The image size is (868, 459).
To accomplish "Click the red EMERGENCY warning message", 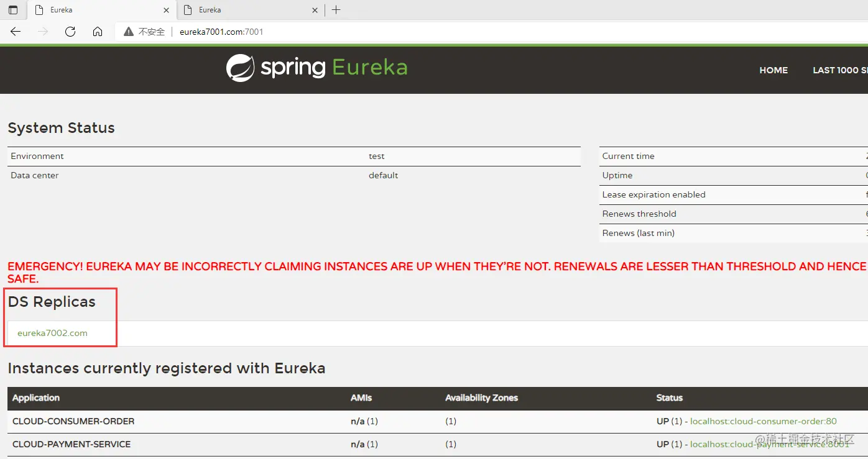I will [x=438, y=273].
